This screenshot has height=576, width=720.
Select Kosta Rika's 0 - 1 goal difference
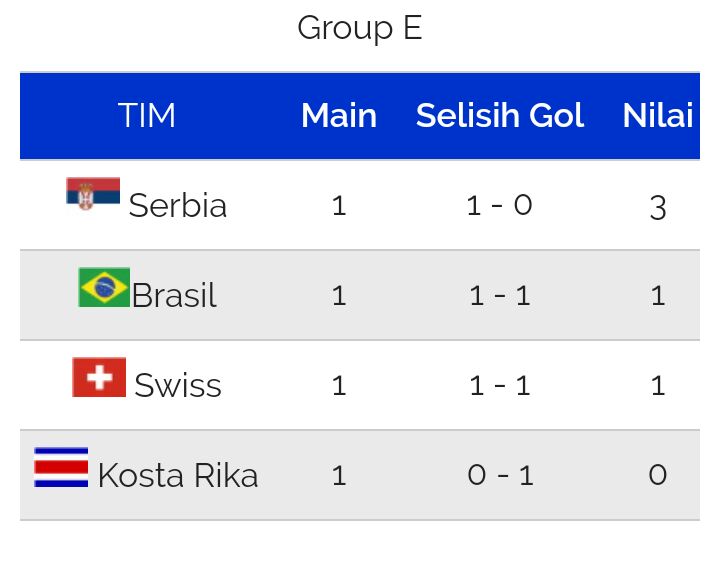coord(500,475)
